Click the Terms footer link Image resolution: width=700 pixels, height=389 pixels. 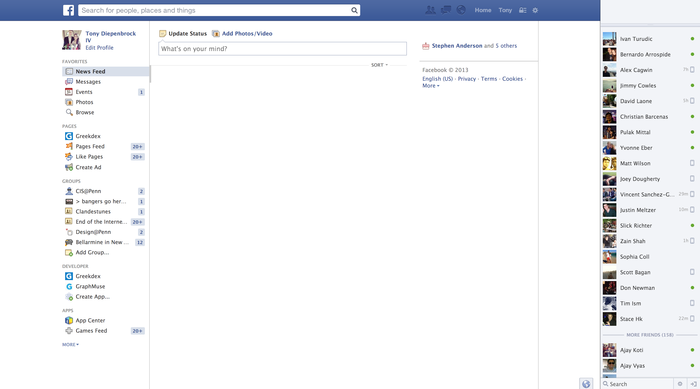489,79
